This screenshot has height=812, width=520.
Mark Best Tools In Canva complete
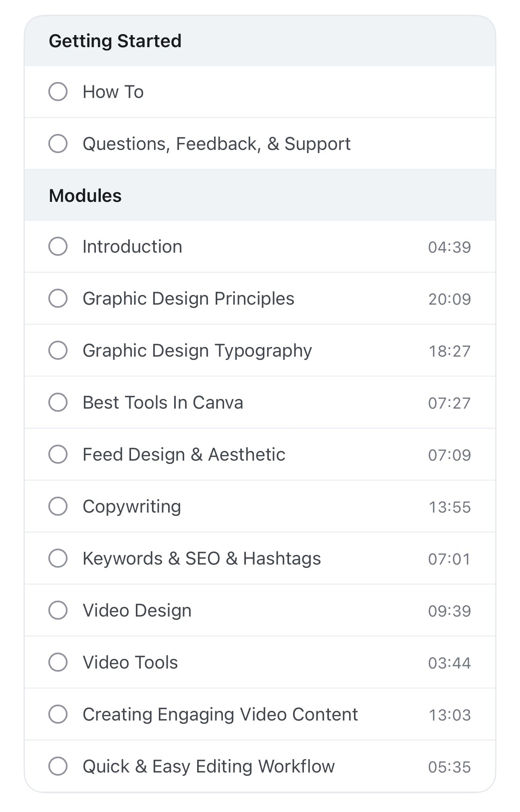[58, 402]
